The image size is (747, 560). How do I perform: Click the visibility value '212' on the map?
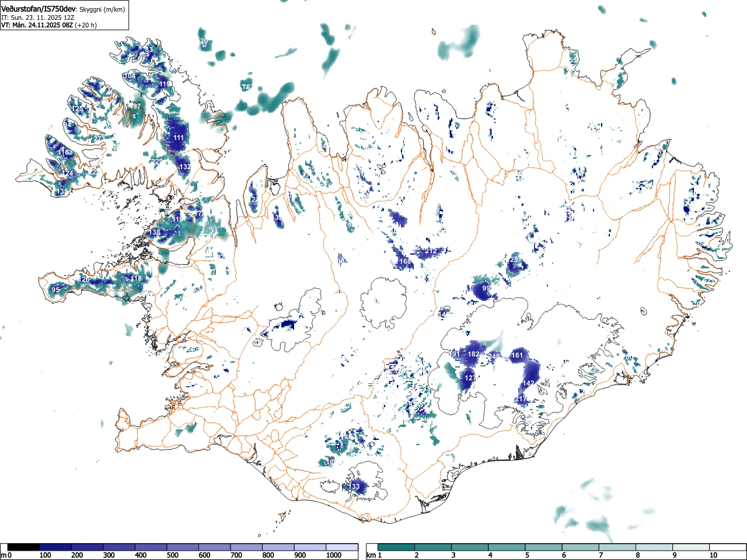pos(431,251)
